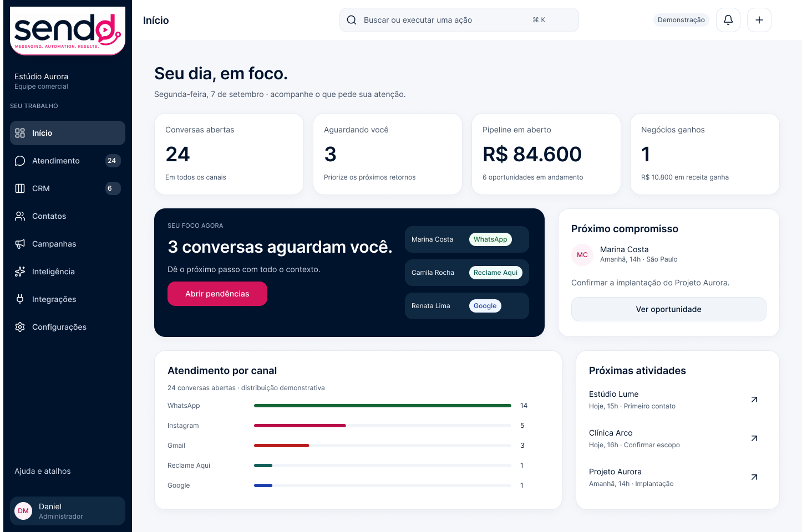Viewport: 802px width, 532px height.
Task: Click the CRM columns icon
Action: (x=20, y=188)
